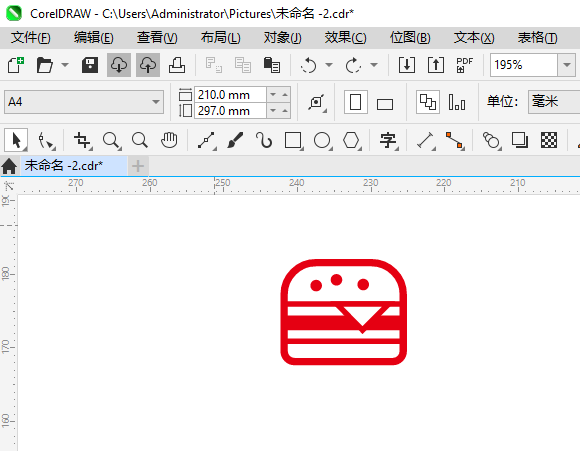Decrease page height with down stepper

(x=273, y=111)
